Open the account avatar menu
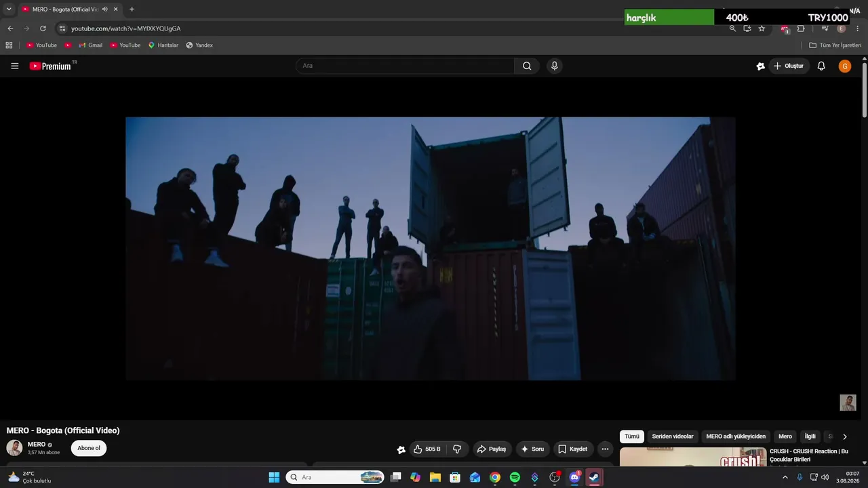This screenshot has height=488, width=868. point(845,66)
